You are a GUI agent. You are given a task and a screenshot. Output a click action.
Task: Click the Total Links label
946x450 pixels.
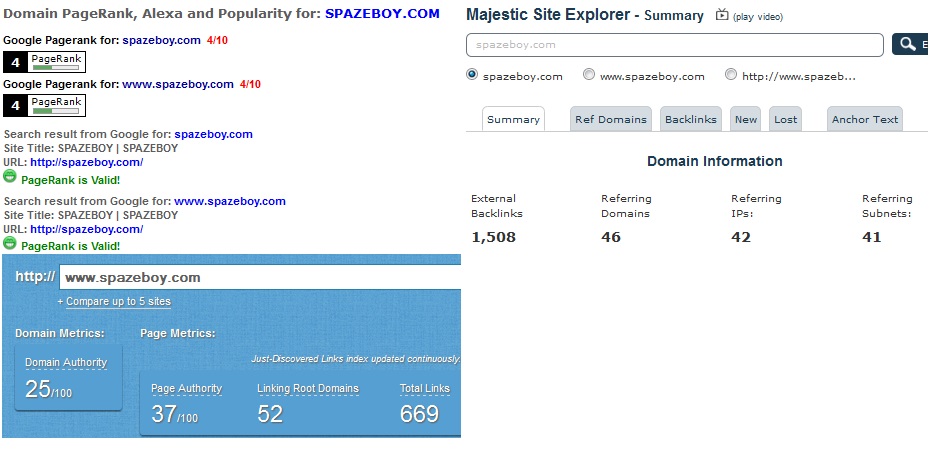pos(425,388)
